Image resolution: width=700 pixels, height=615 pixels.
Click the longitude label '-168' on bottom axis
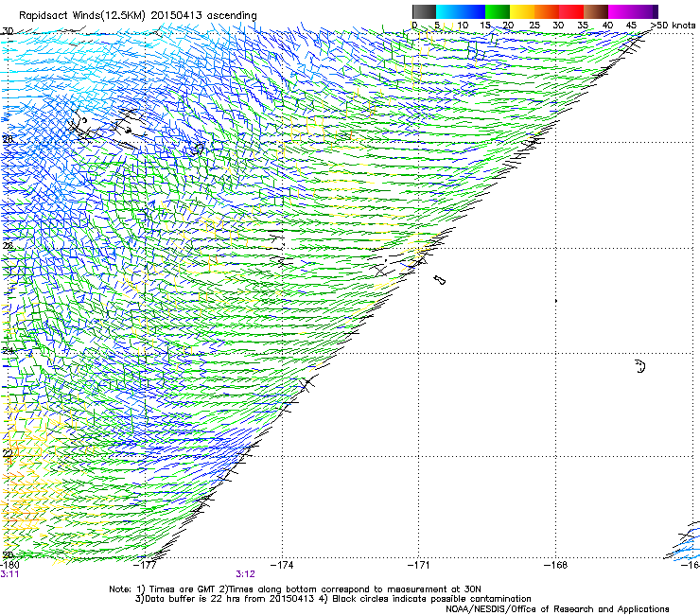pyautogui.click(x=556, y=565)
